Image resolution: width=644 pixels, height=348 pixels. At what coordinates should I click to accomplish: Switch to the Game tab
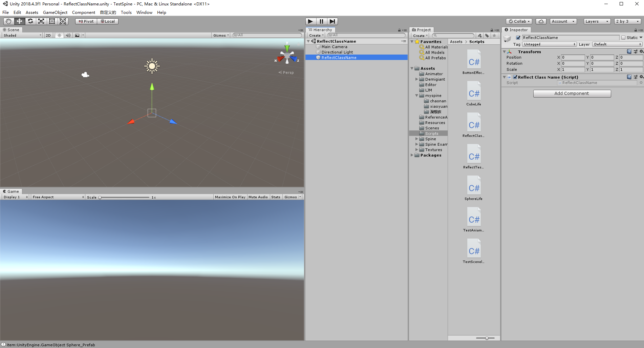click(11, 191)
